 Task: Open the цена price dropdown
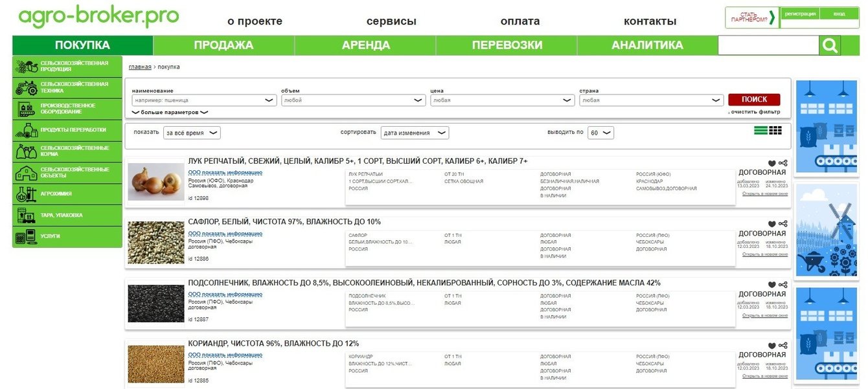click(x=503, y=100)
